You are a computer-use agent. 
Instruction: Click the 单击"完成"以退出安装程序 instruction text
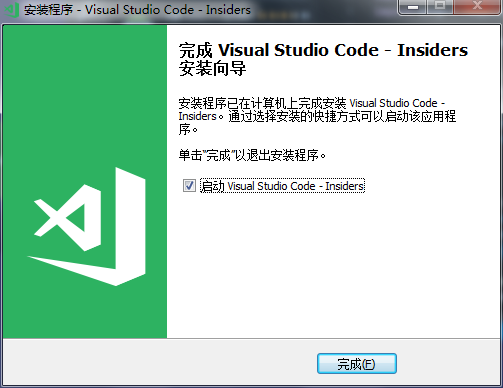252,155
